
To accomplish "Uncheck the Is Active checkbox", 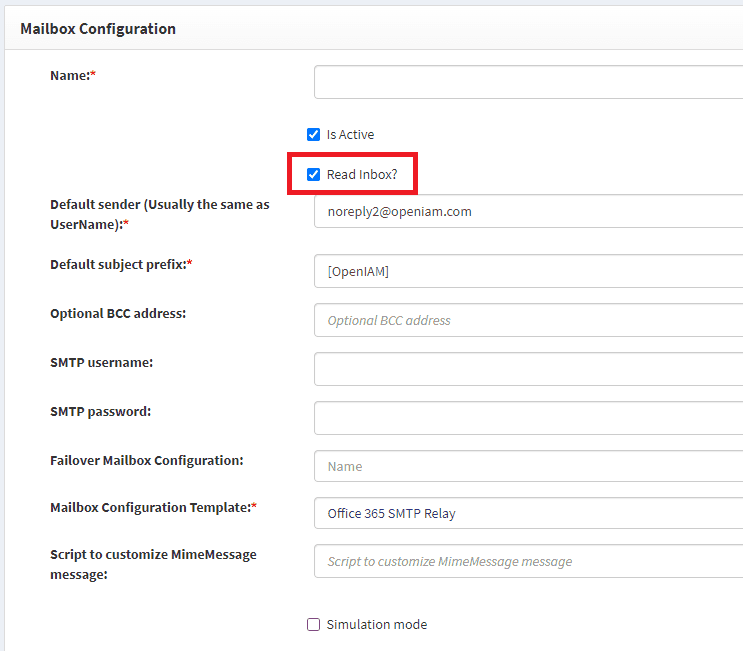I will pos(314,134).
